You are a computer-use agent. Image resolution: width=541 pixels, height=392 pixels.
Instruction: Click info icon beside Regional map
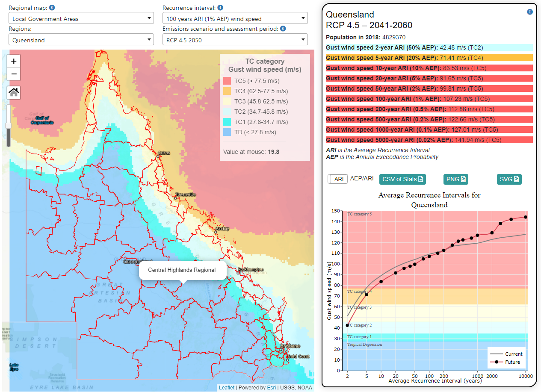pos(52,8)
